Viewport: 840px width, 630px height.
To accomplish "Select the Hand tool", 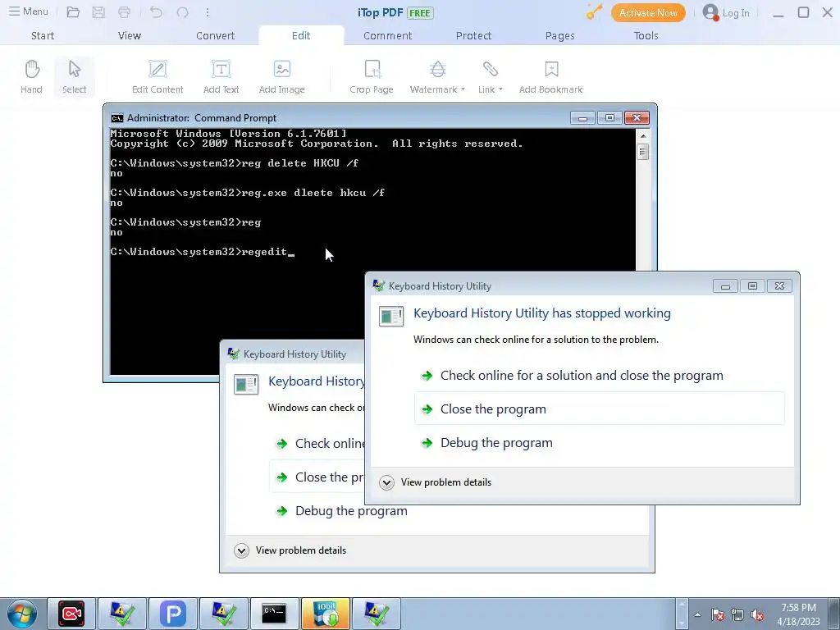I will pos(32,76).
